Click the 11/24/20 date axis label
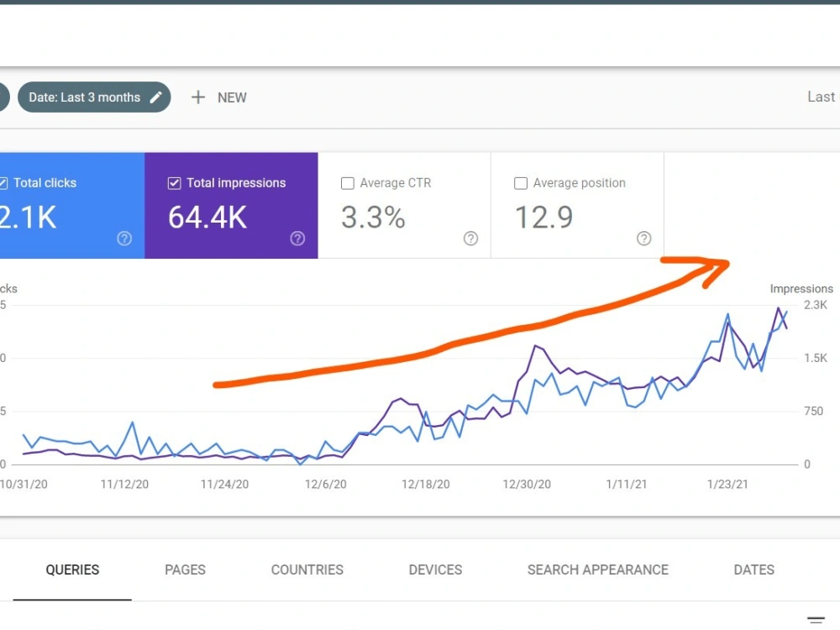 coord(224,485)
